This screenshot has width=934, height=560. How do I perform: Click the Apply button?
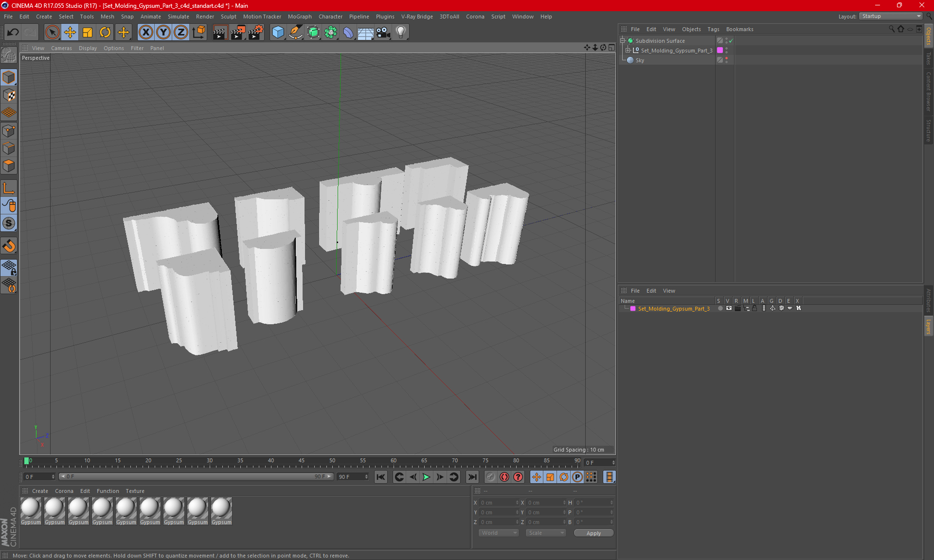[593, 533]
